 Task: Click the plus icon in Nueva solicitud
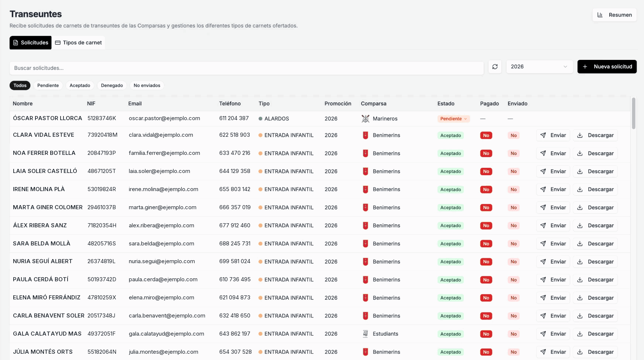(x=585, y=67)
